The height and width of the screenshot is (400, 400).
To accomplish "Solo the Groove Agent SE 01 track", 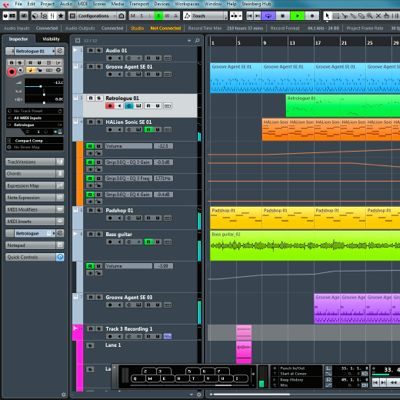I will point(99,67).
